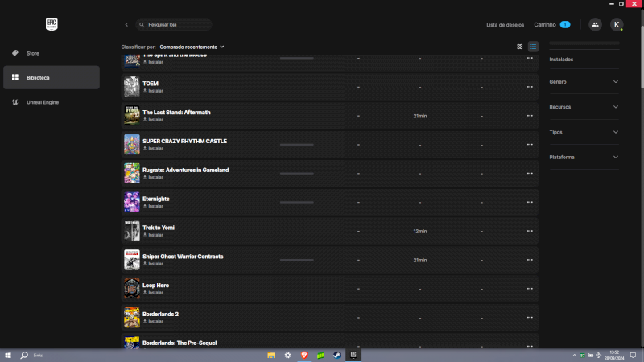The image size is (644, 362).
Task: Open more options for TOEM
Action: coord(530,87)
